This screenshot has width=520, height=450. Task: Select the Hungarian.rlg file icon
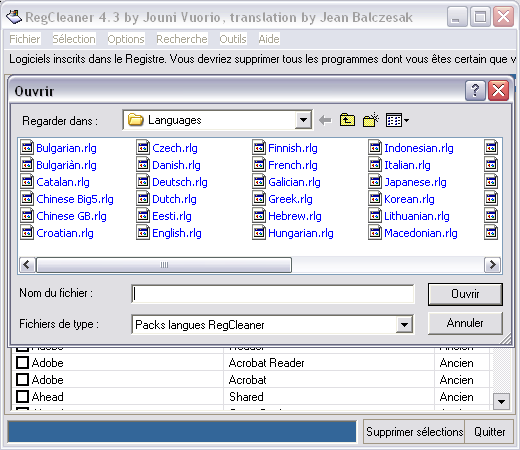tap(259, 232)
